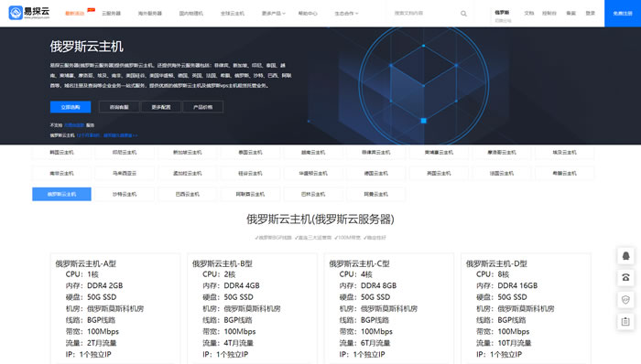This screenshot has width=641, height=364.
Task: Expand the 更多产品 dropdown menu
Action: (274, 14)
